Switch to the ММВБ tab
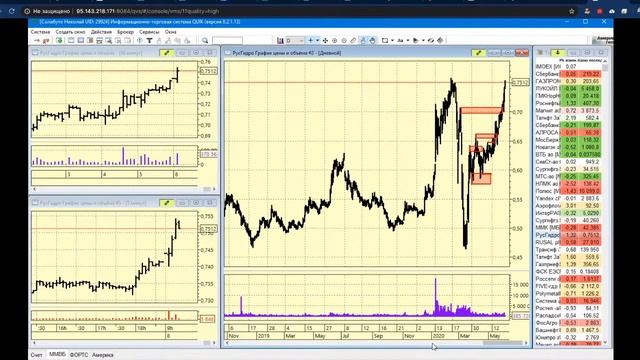Screen dimensions: 640x360 [57, 354]
